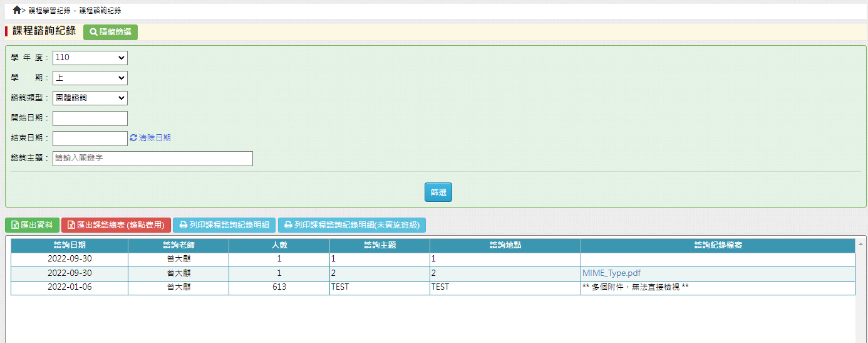The height and width of the screenshot is (343, 868).
Task: Click the 人數 value 613 cell
Action: (279, 287)
